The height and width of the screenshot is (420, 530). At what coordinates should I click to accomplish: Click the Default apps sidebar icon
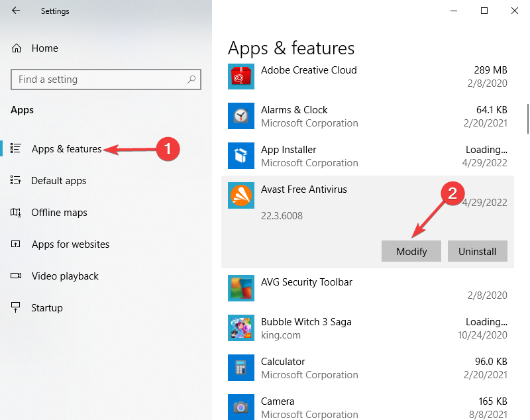coord(15,180)
